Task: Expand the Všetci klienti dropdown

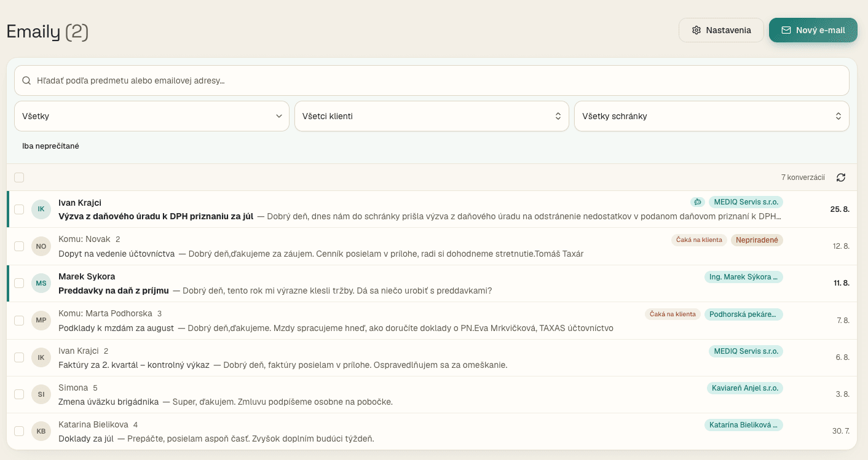Action: 432,116
